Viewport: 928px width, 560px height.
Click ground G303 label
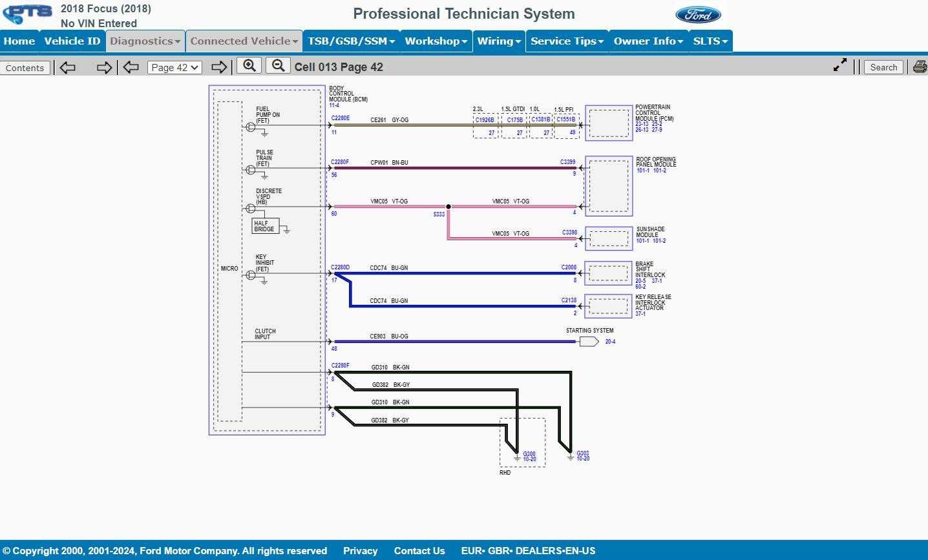(x=583, y=453)
